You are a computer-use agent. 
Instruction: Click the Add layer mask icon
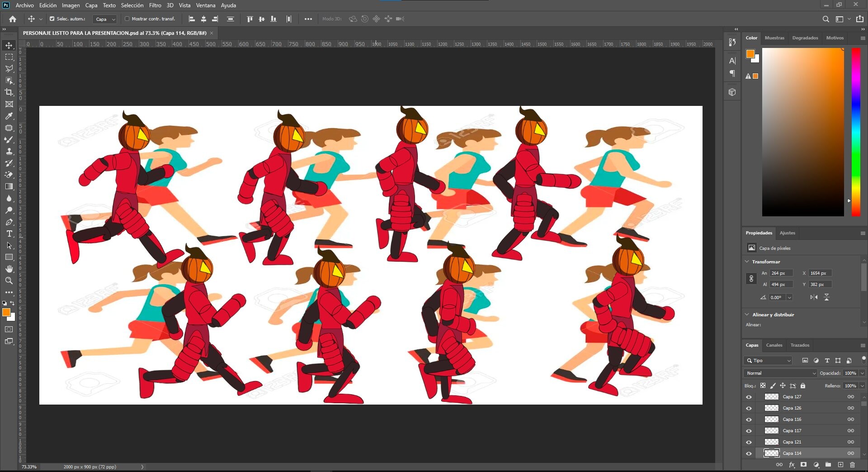point(804,464)
